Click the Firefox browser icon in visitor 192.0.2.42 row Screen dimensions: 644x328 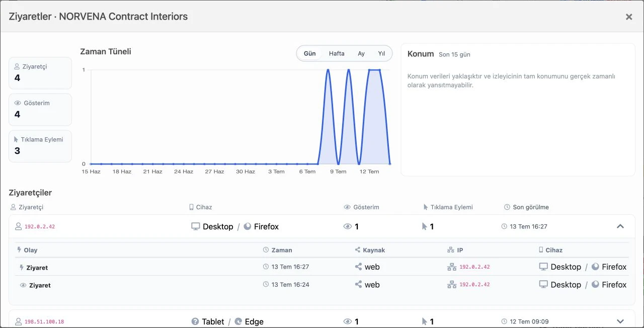pyautogui.click(x=247, y=226)
